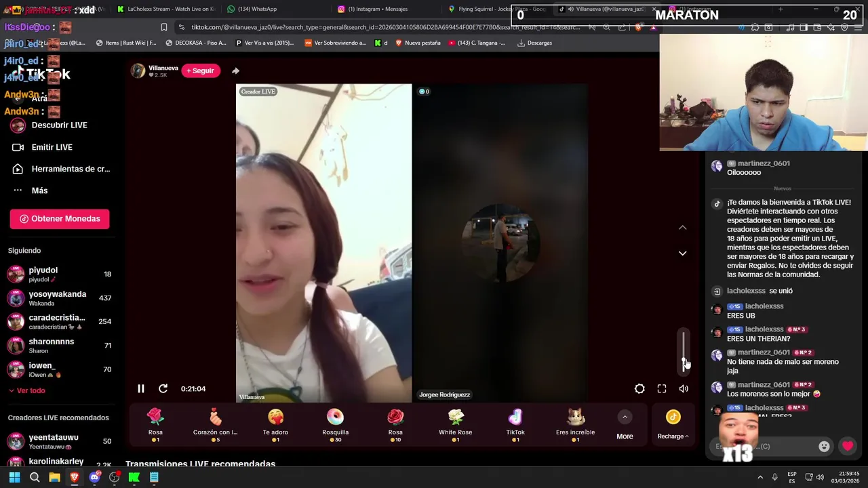868x488 pixels.
Task: Open File Explorer from the taskbar
Action: pyautogui.click(x=54, y=477)
